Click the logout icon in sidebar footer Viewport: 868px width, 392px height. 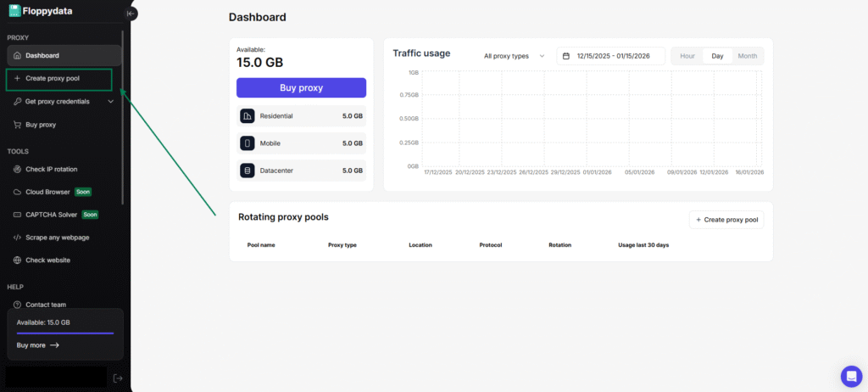point(118,378)
